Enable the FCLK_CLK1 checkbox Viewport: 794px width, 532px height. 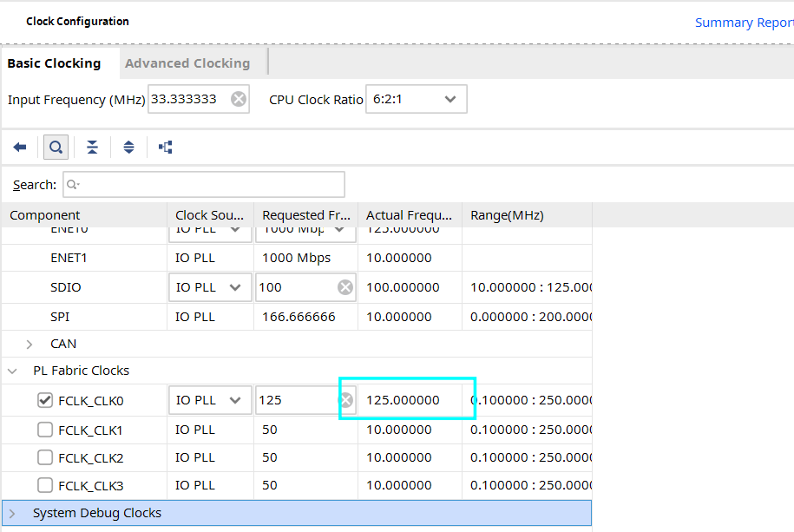45,430
